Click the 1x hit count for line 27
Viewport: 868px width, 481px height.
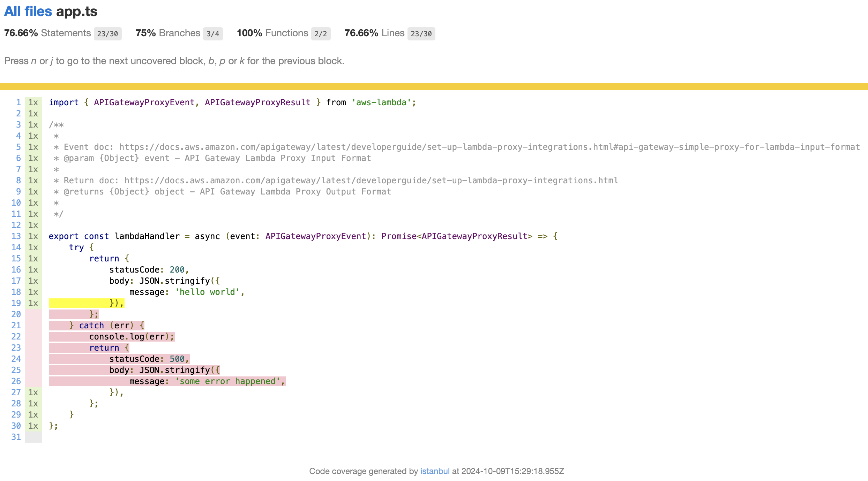(33, 392)
